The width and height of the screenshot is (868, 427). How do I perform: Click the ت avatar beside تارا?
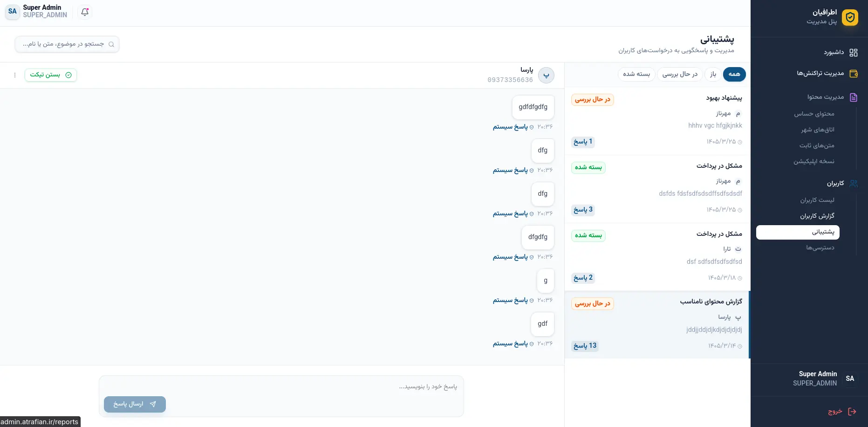(738, 249)
